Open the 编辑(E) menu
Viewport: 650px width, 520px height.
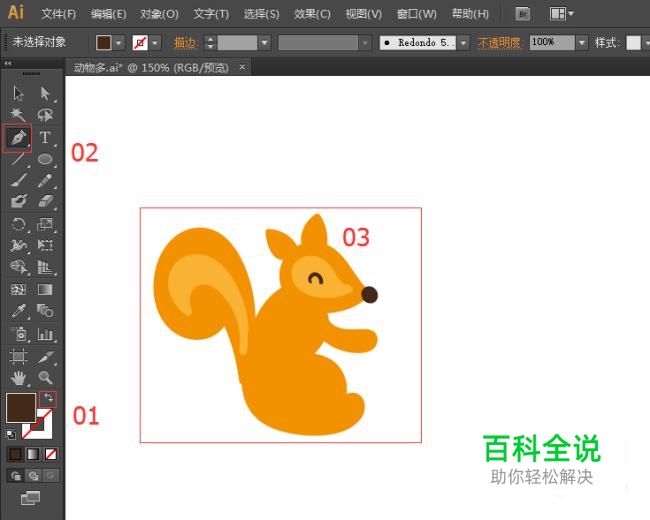[x=109, y=14]
